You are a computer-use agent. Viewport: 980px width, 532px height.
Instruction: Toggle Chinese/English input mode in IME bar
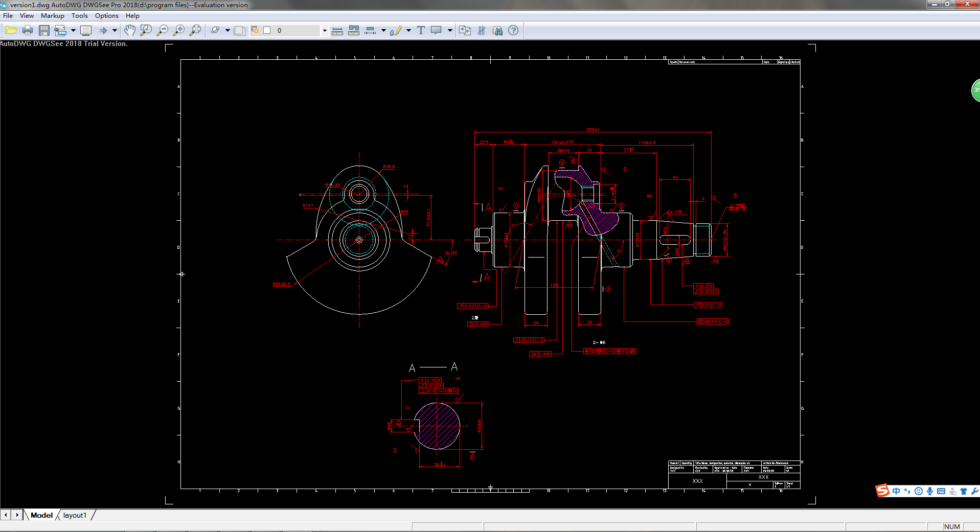tap(896, 491)
